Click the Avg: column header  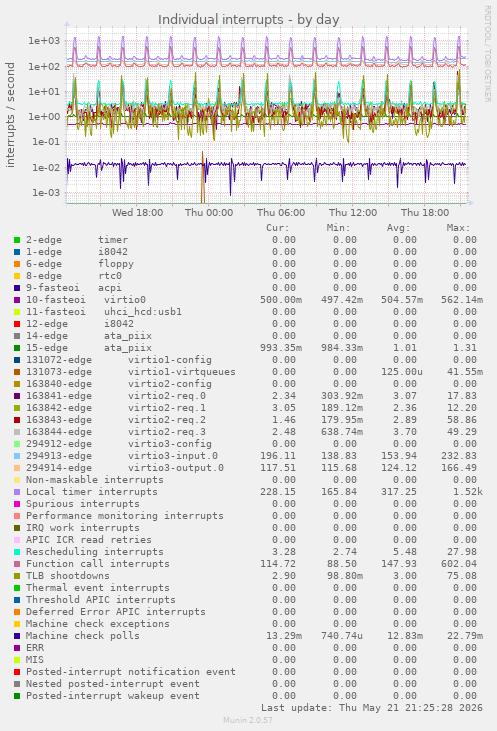pyautogui.click(x=398, y=228)
